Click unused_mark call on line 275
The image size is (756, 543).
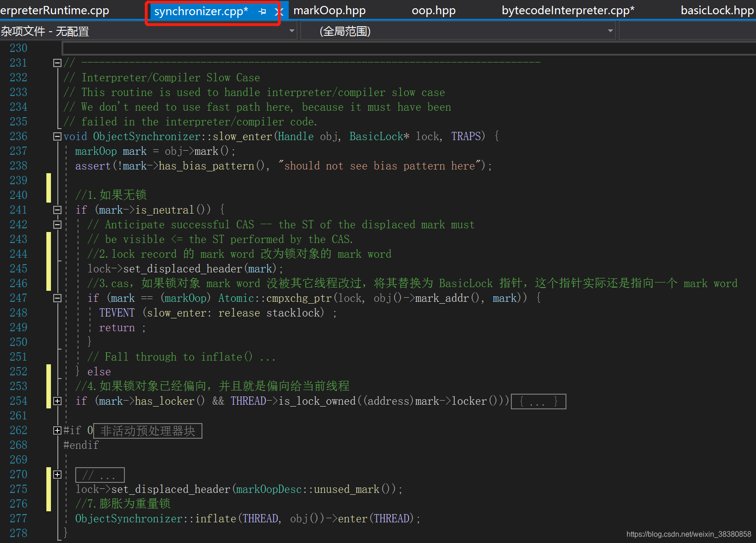pos(347,489)
